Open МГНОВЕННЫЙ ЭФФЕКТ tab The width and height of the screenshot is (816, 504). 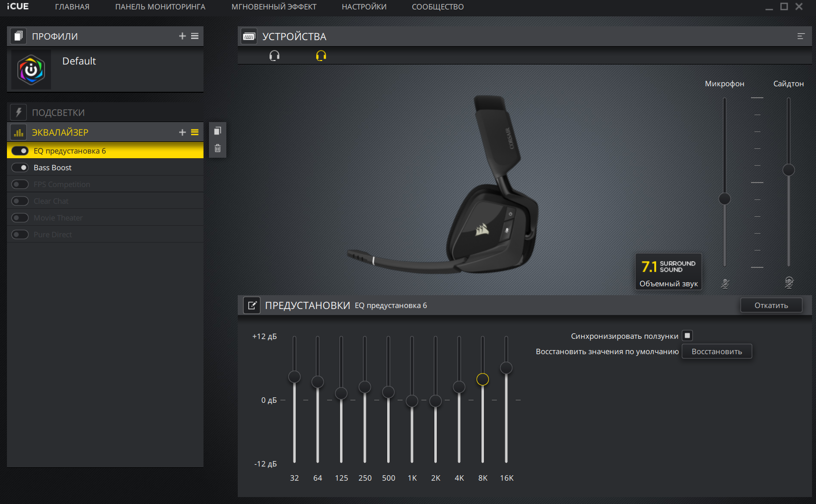(274, 7)
